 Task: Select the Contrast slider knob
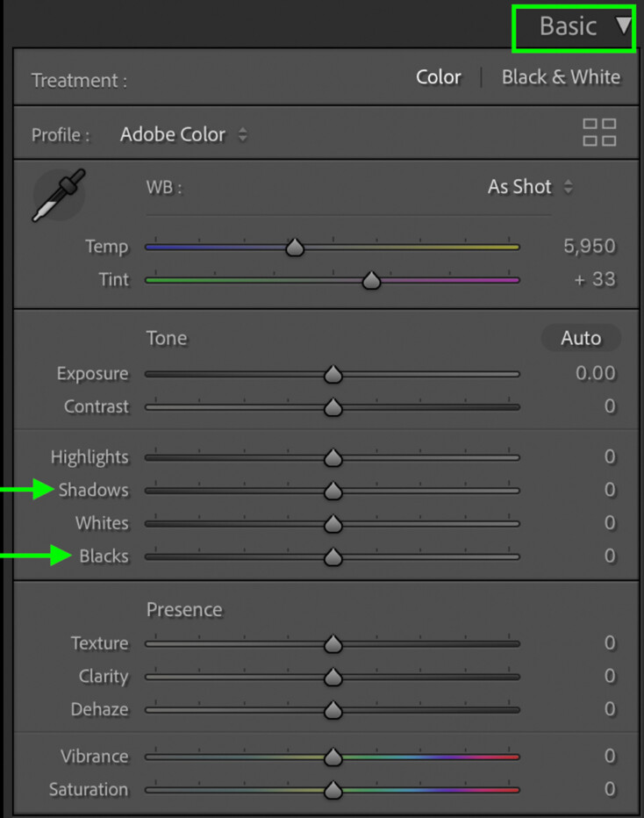point(333,406)
